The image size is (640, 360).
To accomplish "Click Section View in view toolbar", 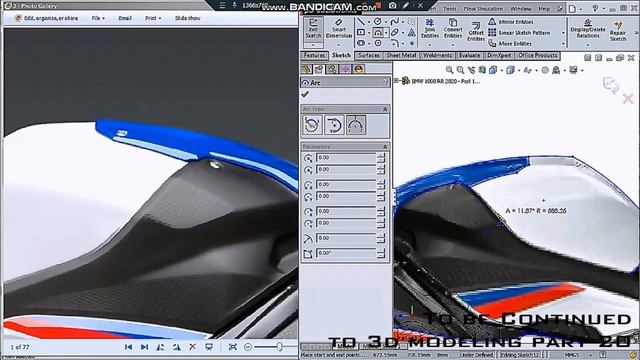I will (x=482, y=70).
